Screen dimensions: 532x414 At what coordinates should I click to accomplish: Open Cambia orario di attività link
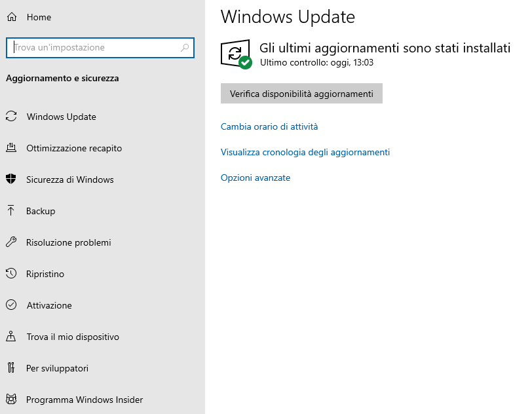tap(269, 126)
